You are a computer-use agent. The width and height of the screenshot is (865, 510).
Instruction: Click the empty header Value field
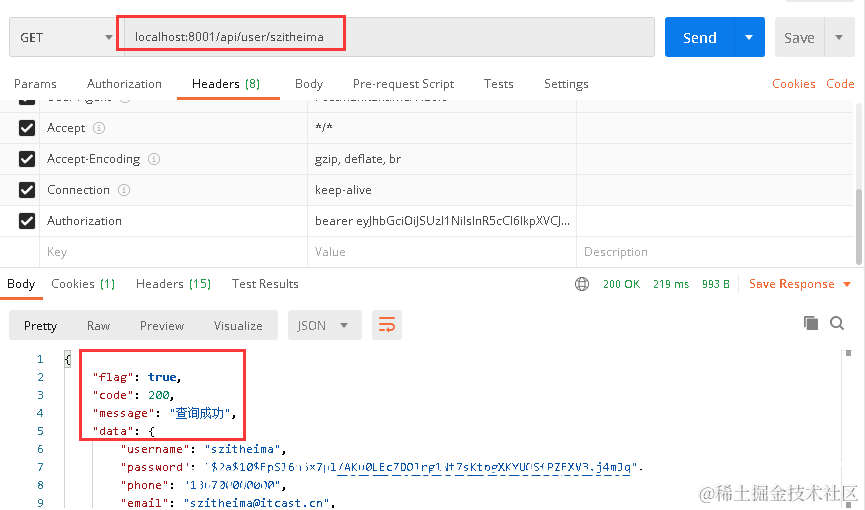(441, 252)
